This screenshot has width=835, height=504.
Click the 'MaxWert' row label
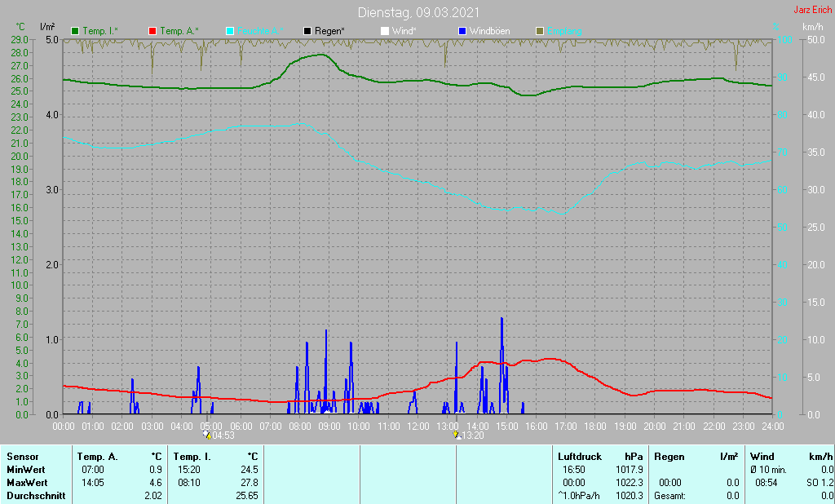point(27,483)
